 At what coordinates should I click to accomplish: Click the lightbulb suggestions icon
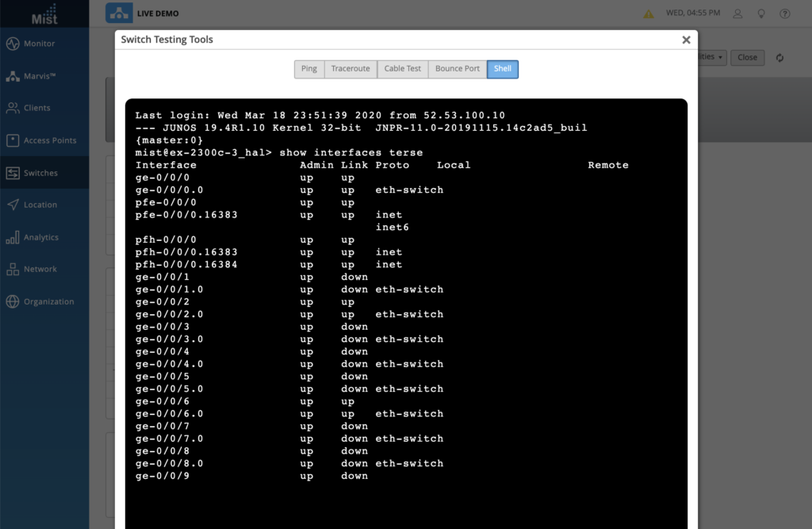click(760, 13)
